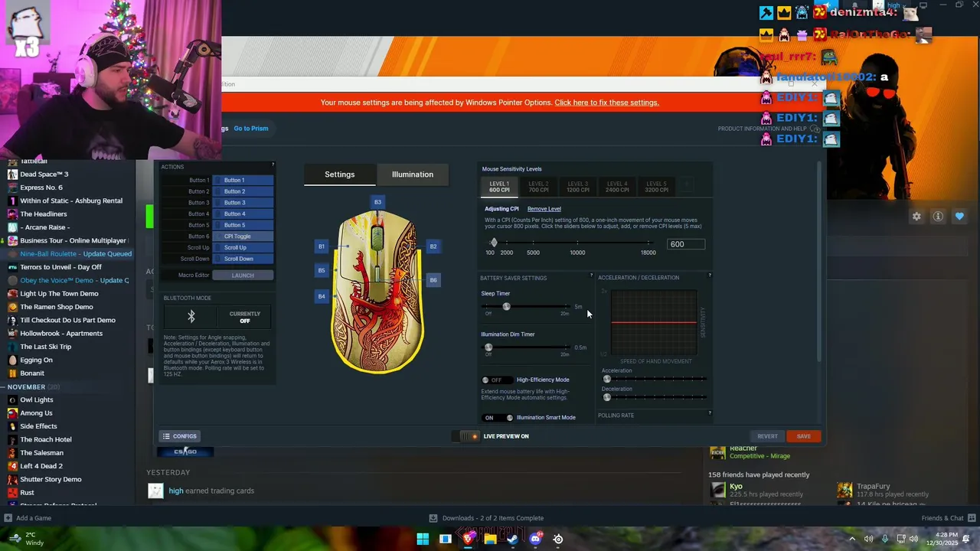This screenshot has width=980, height=551.
Task: Select Left 4 Dead 2 in Steam library
Action: (x=41, y=466)
